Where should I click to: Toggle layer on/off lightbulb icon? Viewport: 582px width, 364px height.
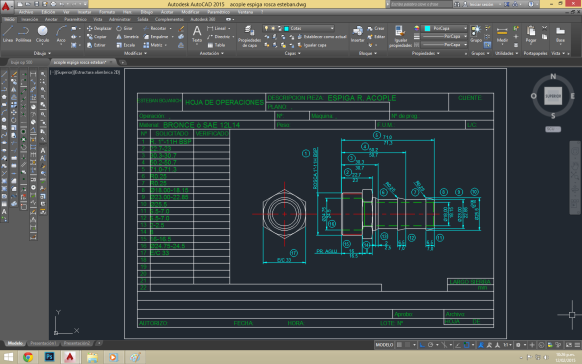coord(266,29)
